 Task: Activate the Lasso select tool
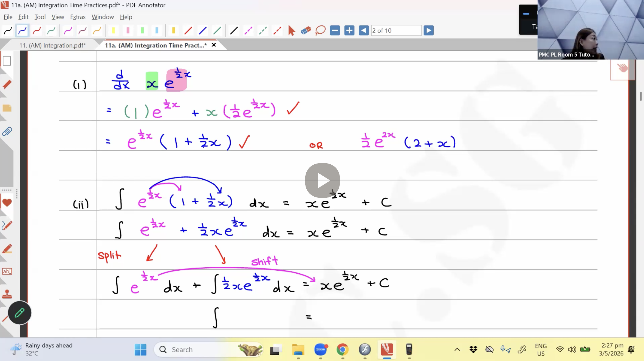coord(320,30)
